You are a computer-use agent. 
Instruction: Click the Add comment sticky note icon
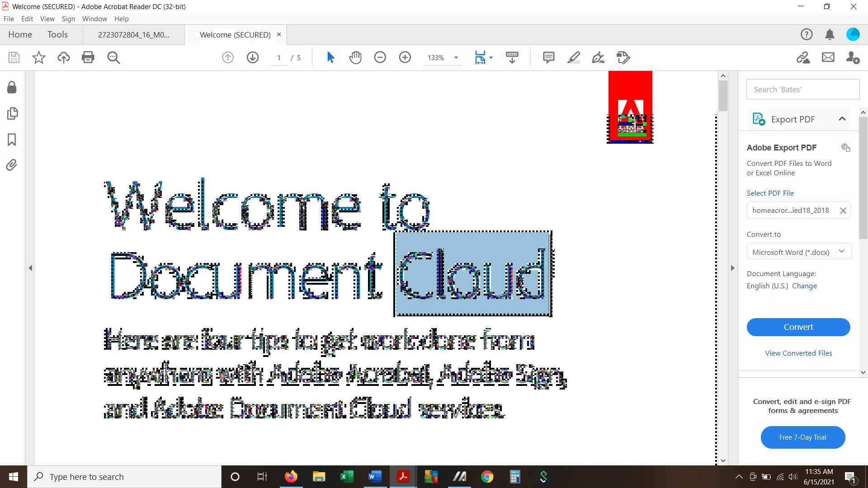point(548,57)
